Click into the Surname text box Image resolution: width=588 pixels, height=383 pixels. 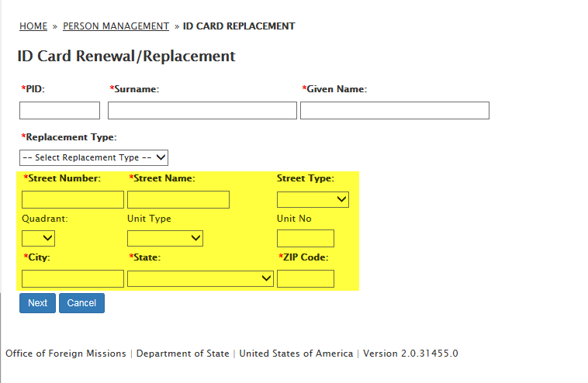(202, 111)
